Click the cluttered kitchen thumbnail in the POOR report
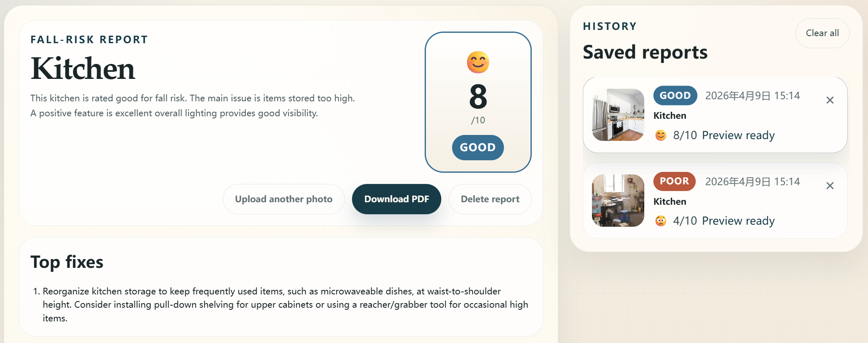This screenshot has width=868, height=343. [x=617, y=200]
